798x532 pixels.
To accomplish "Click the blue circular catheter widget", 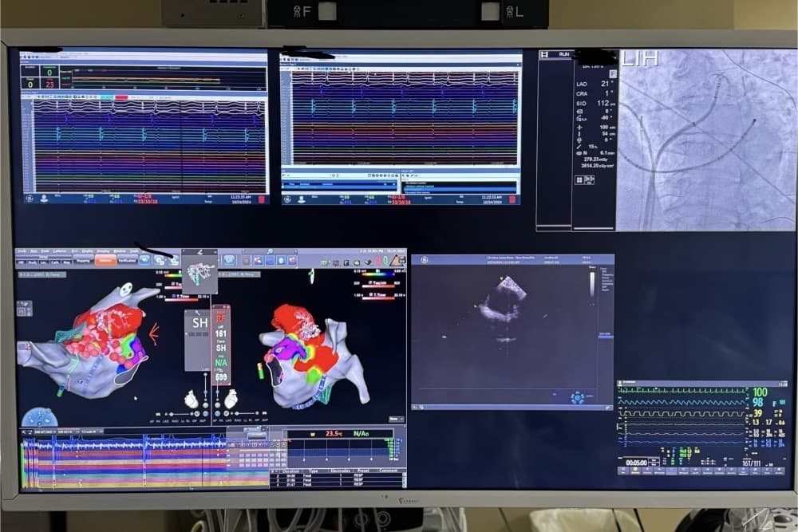I will point(40,417).
